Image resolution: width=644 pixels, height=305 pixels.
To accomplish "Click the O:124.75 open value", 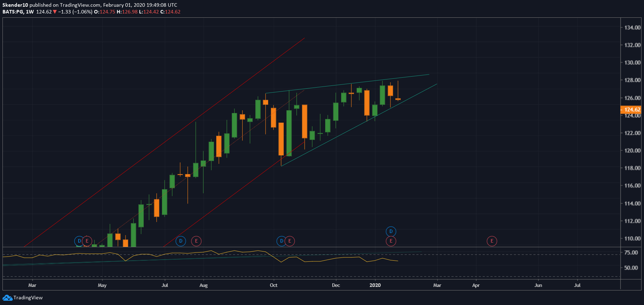I will click(x=104, y=12).
